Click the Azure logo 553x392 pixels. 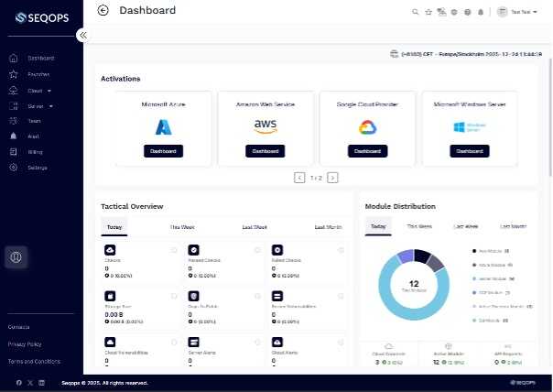[163, 127]
